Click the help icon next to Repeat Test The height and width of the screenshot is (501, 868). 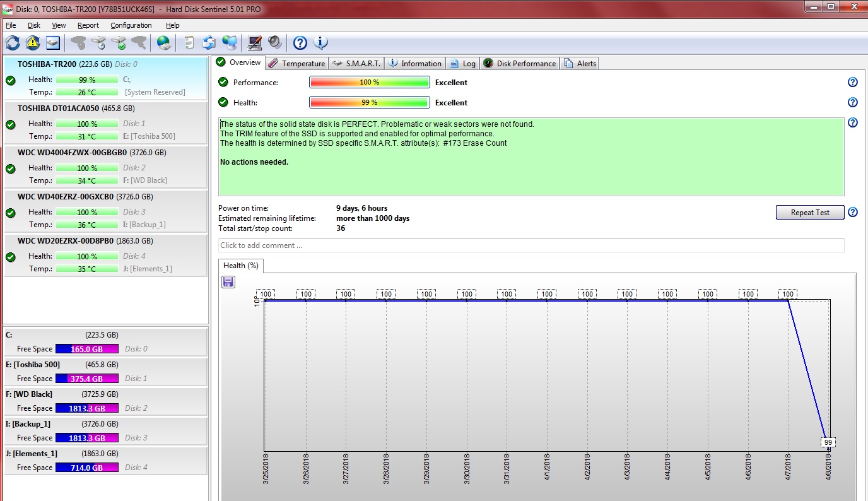pyautogui.click(x=853, y=212)
